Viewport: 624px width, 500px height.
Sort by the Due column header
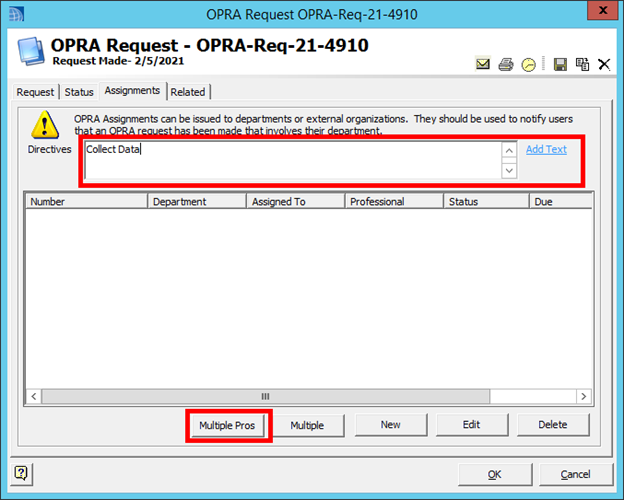[561, 201]
